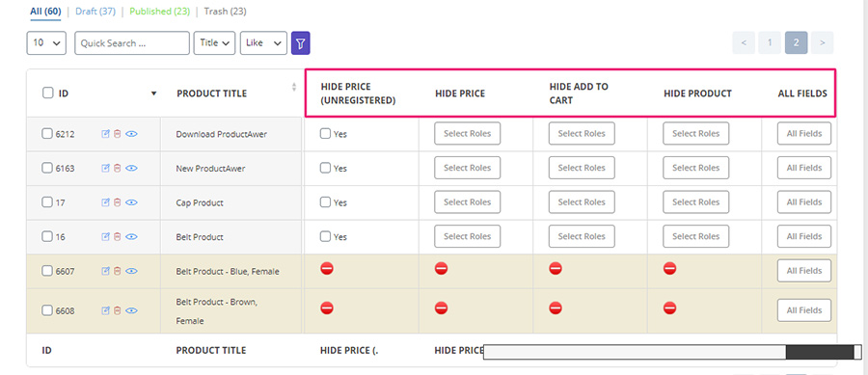The width and height of the screenshot is (868, 375).
Task: Go to page 1
Action: (x=770, y=42)
